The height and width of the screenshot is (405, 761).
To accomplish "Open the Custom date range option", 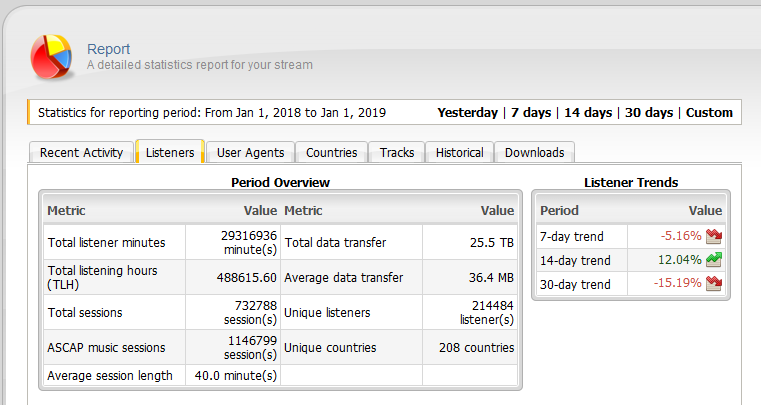I will 709,113.
